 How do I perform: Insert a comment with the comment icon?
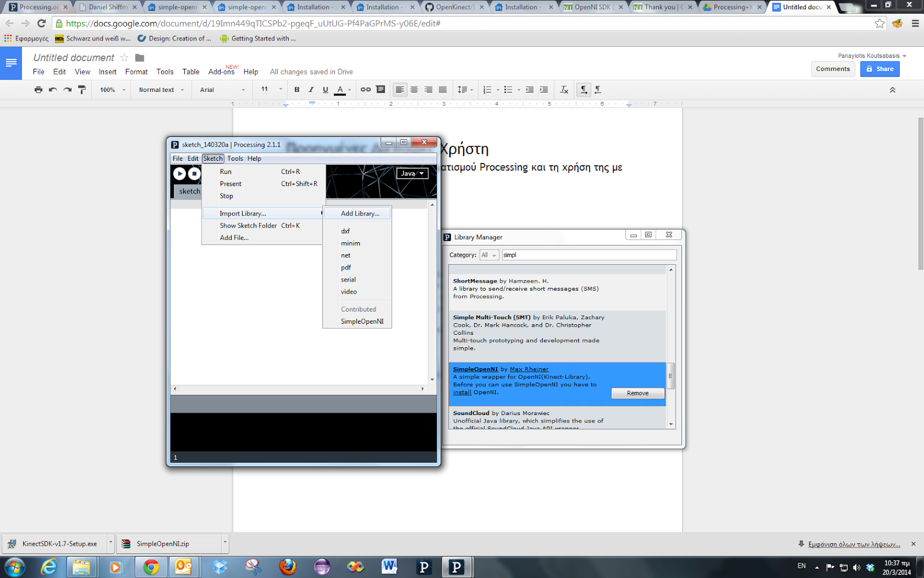coord(381,90)
